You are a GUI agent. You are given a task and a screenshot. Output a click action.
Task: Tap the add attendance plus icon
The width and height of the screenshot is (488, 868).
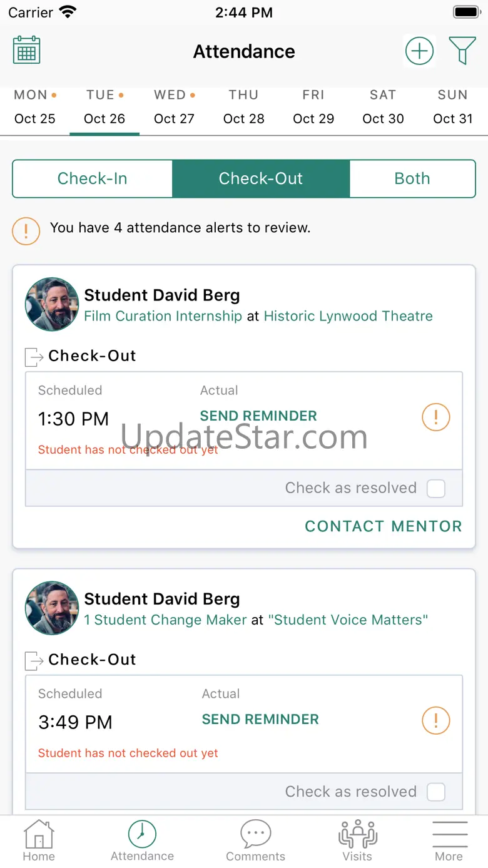pos(419,51)
